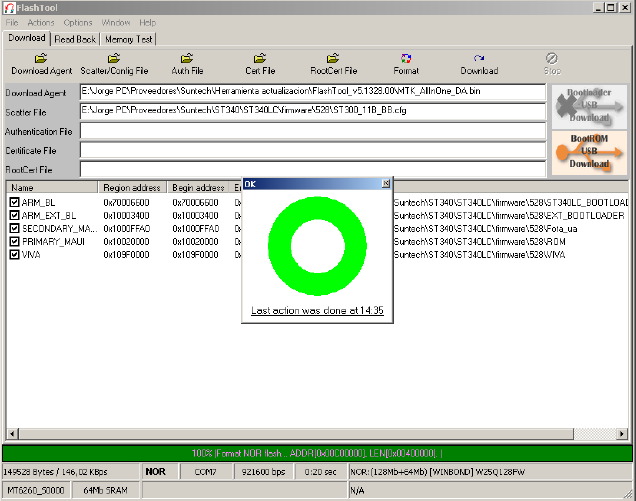Click region address 0x1000FFA0
This screenshot has width=636, height=501.
(x=127, y=229)
